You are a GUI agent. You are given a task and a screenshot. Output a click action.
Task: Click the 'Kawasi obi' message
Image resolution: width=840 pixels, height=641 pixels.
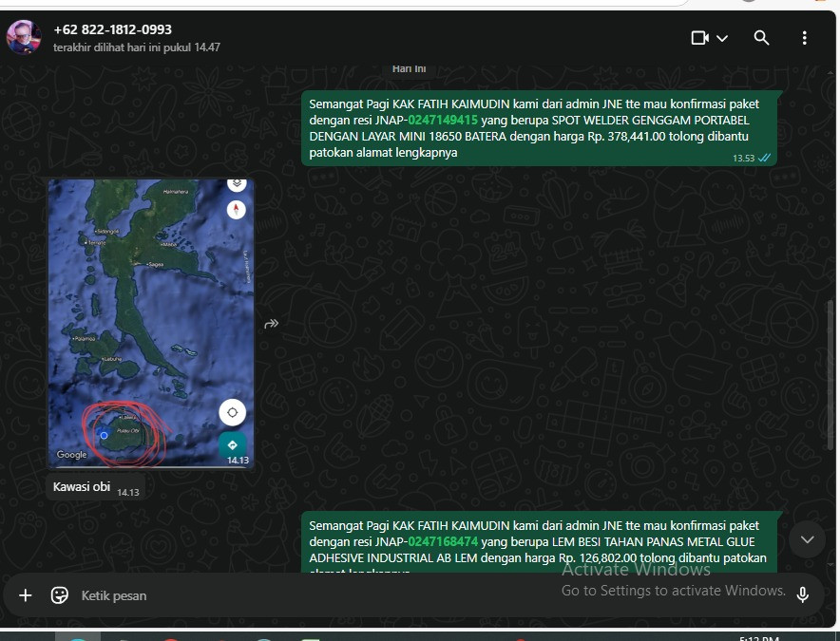(x=95, y=487)
